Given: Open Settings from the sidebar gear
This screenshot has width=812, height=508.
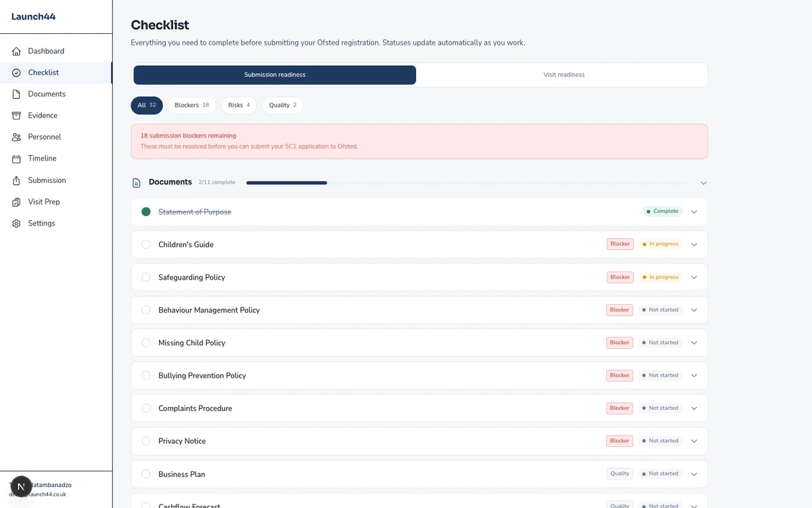Looking at the screenshot, I should click(16, 223).
